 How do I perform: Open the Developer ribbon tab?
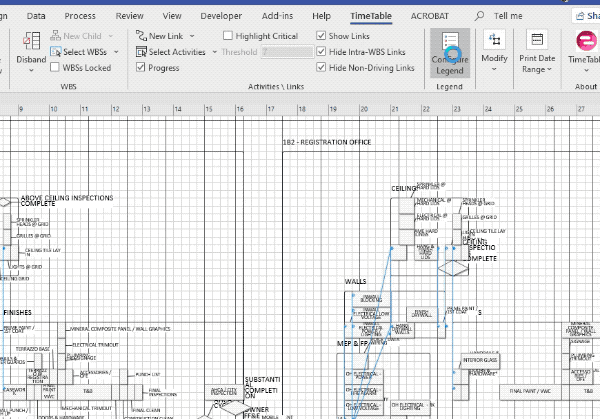tap(221, 16)
